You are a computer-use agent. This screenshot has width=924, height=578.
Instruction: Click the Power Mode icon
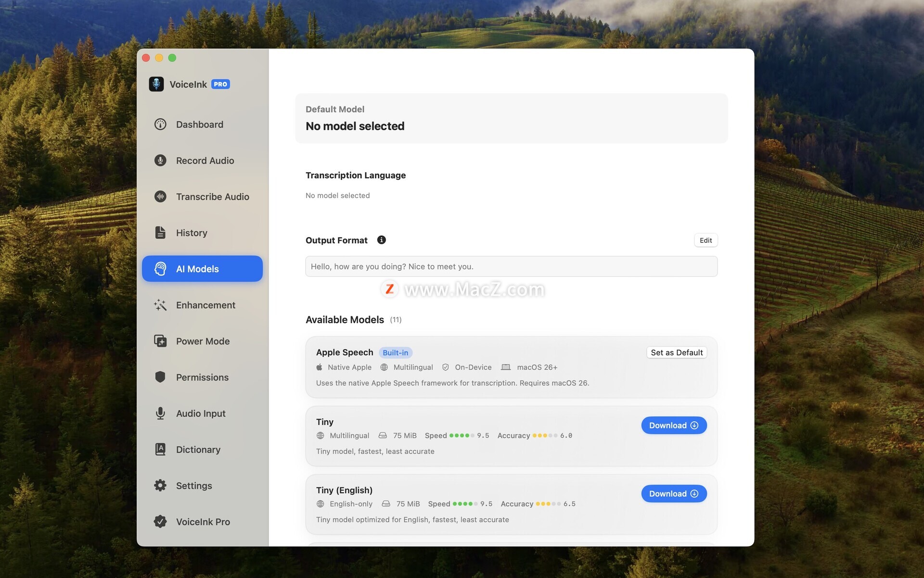click(x=160, y=341)
